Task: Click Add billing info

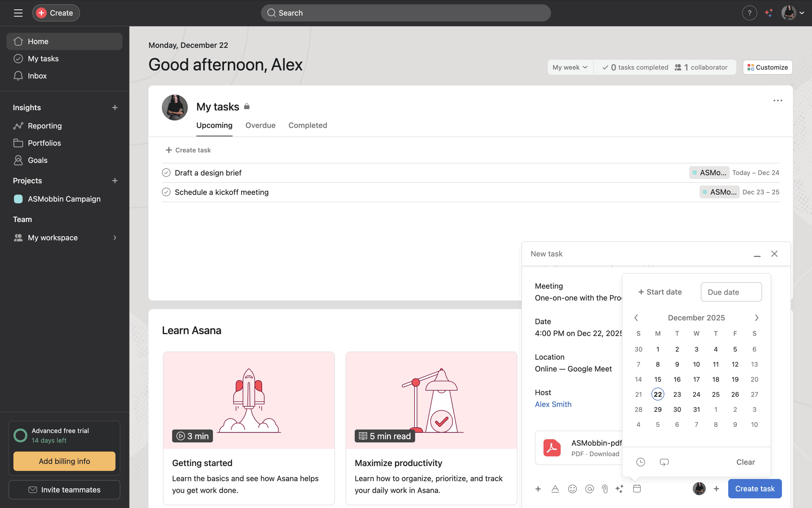Action: tap(64, 461)
